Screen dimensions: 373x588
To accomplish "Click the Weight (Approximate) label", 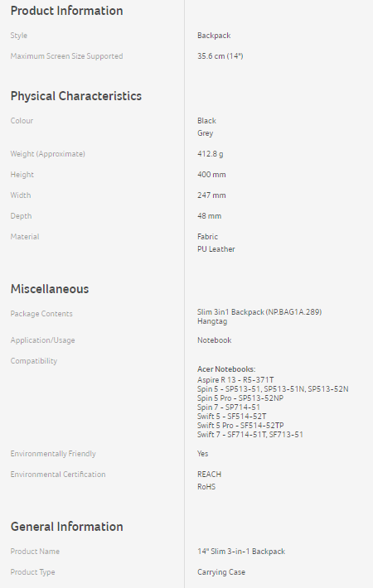I will click(47, 154).
